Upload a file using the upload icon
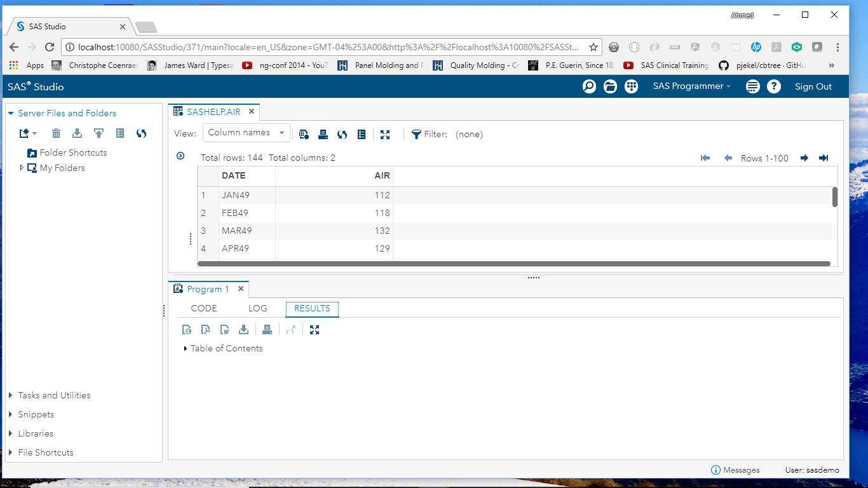The height and width of the screenshot is (488, 868). click(98, 133)
